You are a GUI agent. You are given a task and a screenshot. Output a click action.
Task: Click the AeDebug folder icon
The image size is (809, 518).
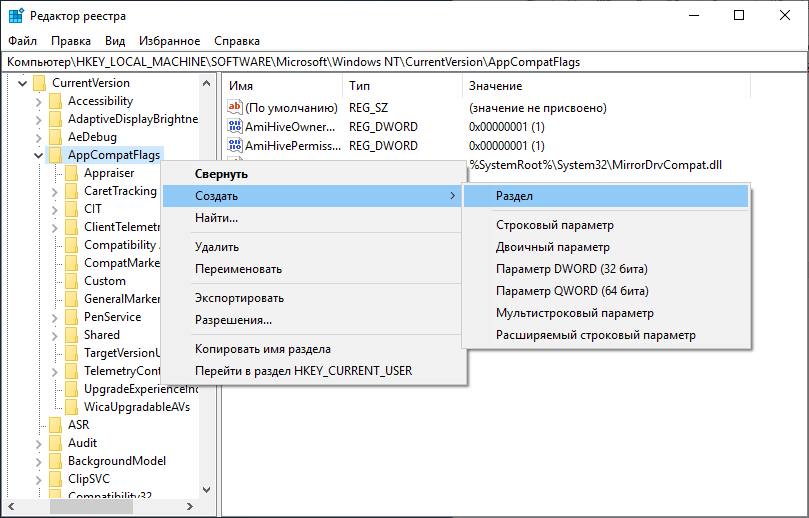56,137
